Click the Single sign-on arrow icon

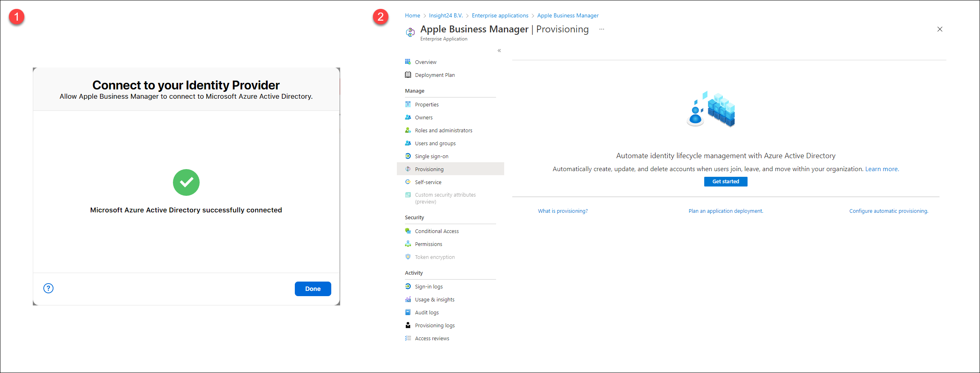pos(408,156)
